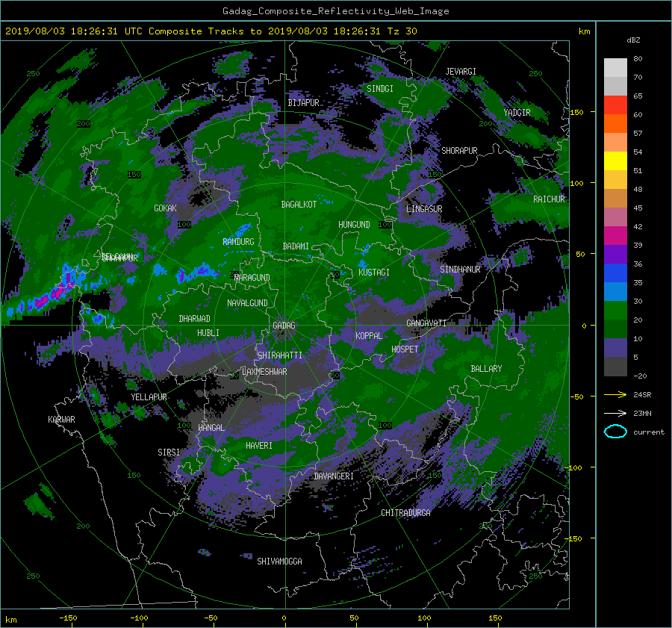Click the 'SIRSI' city label

(169, 453)
